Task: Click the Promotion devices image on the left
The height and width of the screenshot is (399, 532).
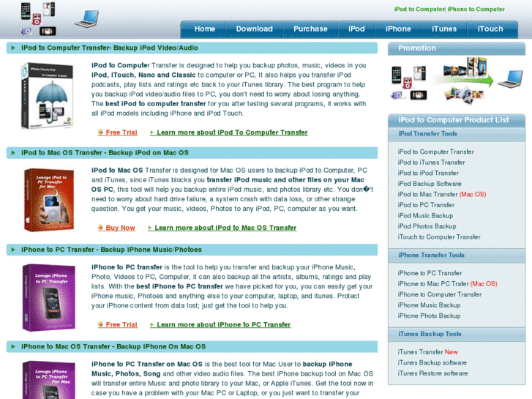Action: (409, 83)
